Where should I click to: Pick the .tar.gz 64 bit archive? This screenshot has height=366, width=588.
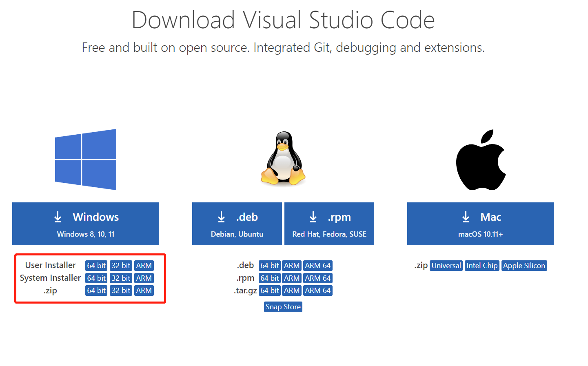[270, 291]
